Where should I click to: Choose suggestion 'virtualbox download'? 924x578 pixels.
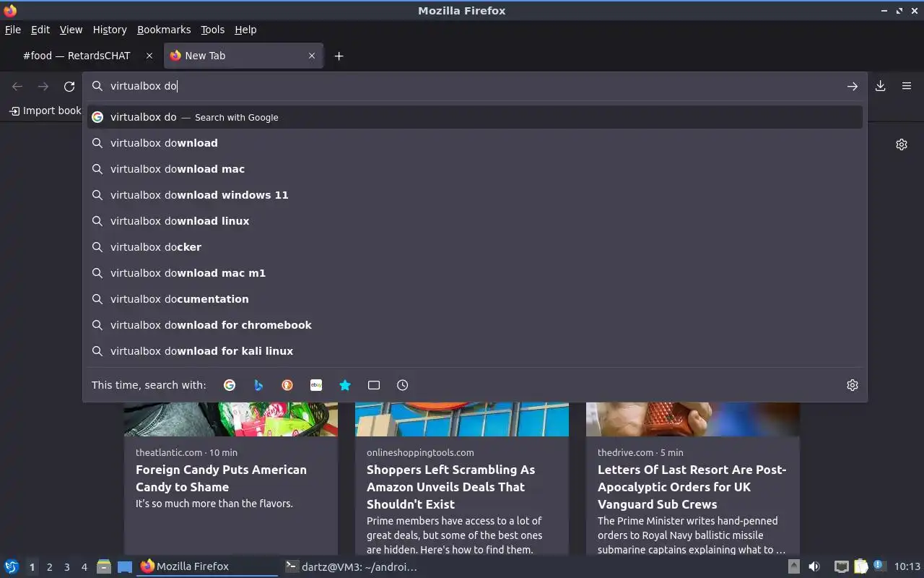point(475,143)
